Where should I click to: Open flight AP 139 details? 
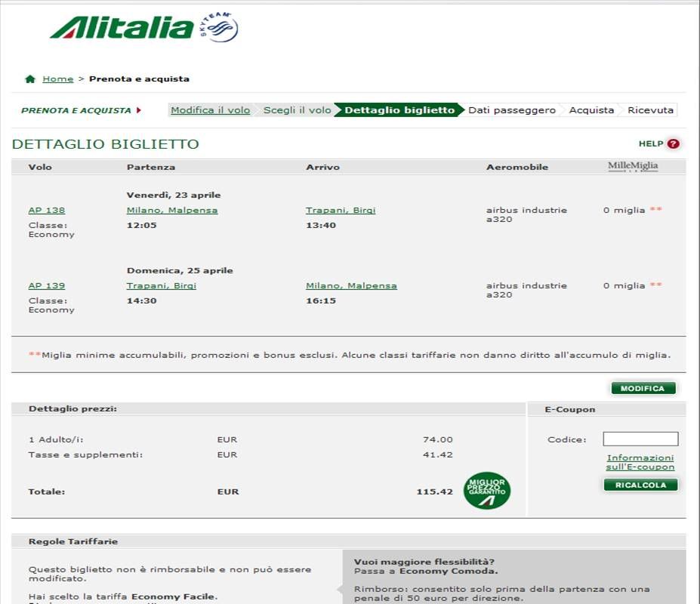coord(46,285)
